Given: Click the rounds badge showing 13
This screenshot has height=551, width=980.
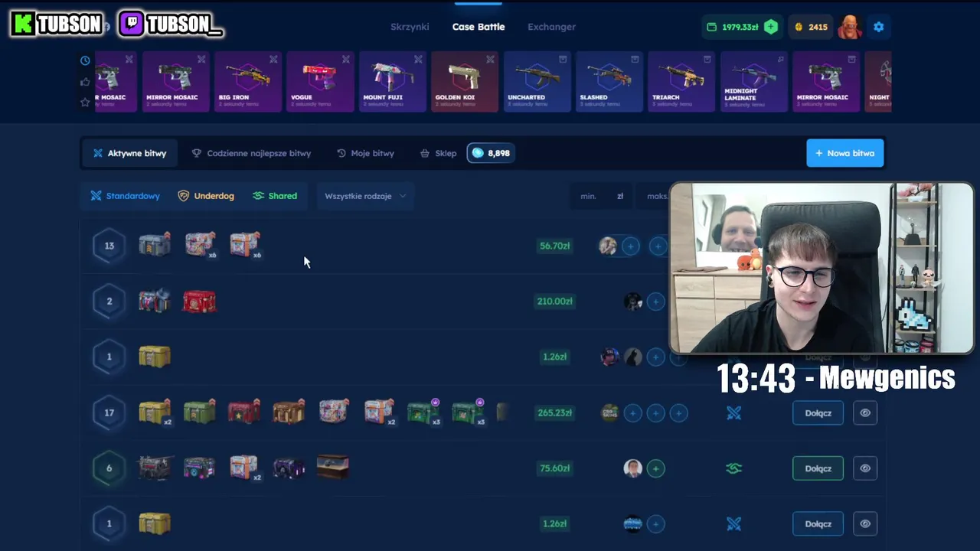Looking at the screenshot, I should (x=109, y=246).
